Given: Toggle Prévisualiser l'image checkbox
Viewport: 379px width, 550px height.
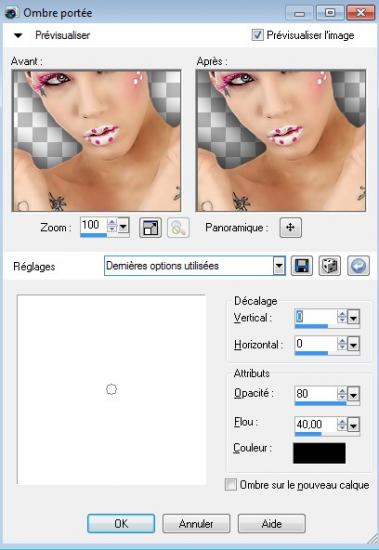Looking at the screenshot, I should [258, 35].
